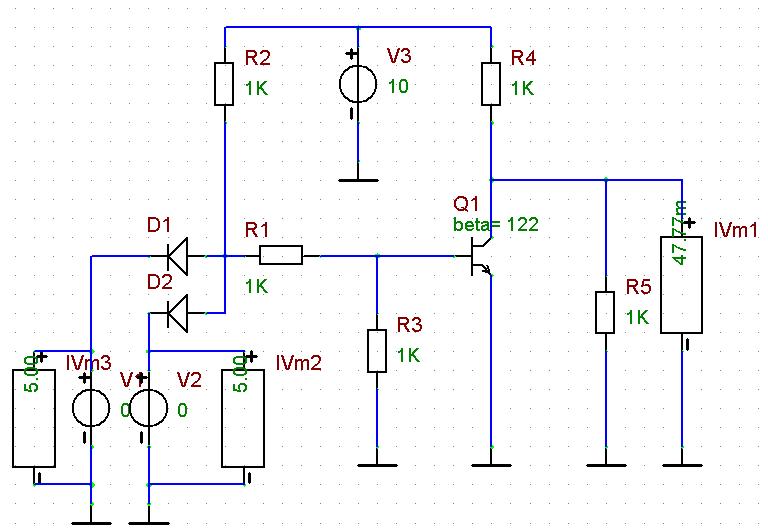The width and height of the screenshot is (768, 528).
Task: Click the 5.00 reading on IVm2
Action: [x=240, y=374]
